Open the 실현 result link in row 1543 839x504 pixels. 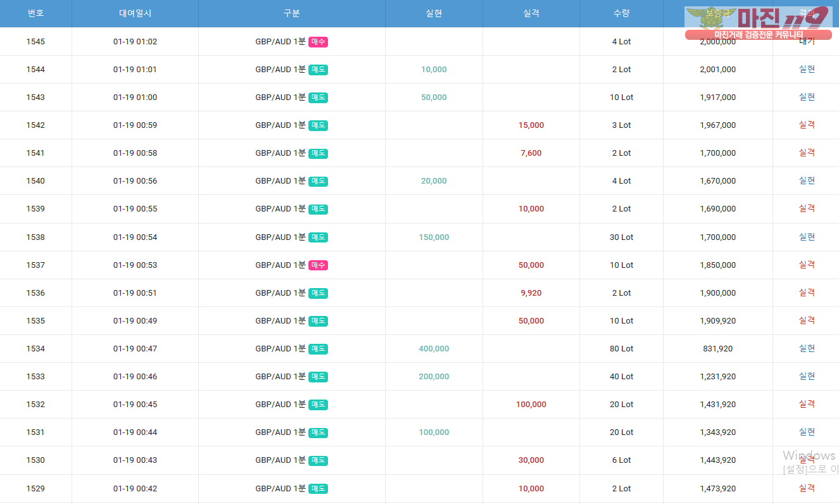(x=806, y=97)
